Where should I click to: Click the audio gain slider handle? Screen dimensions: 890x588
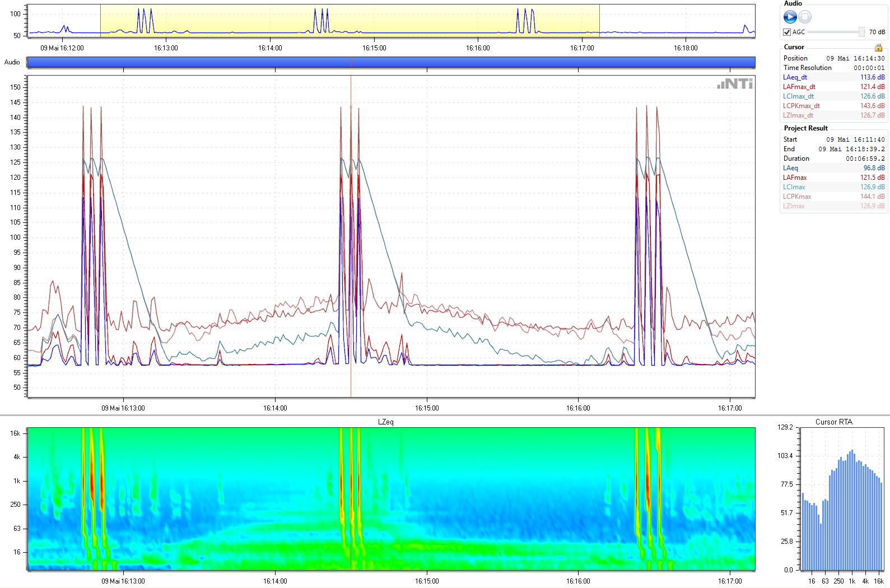pos(861,32)
